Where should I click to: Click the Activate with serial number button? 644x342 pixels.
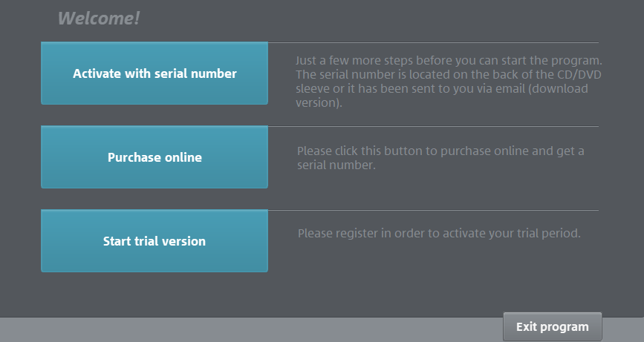pyautogui.click(x=155, y=73)
